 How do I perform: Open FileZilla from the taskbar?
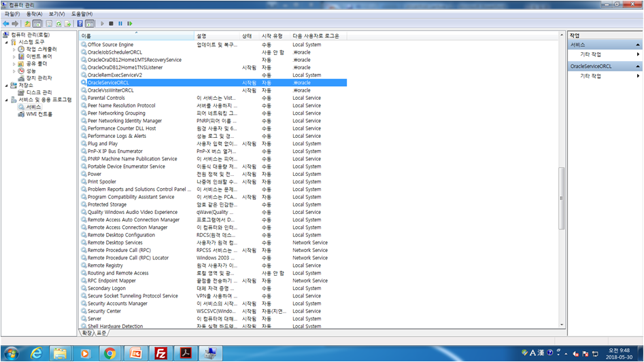point(160,353)
